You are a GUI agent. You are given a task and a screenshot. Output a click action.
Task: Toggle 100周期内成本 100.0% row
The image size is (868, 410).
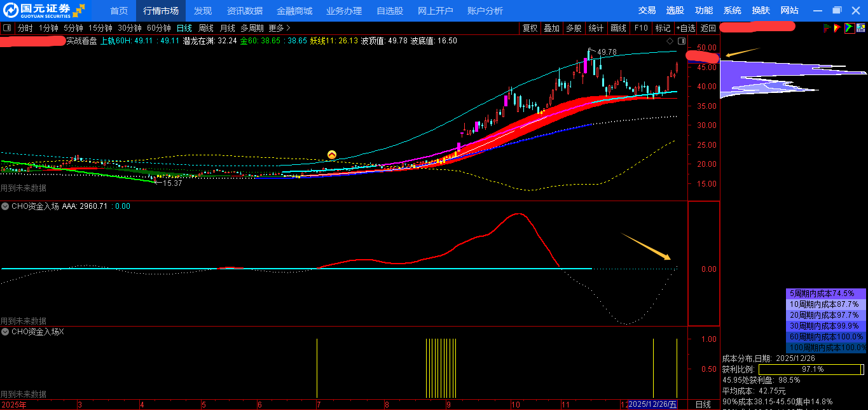pos(826,348)
